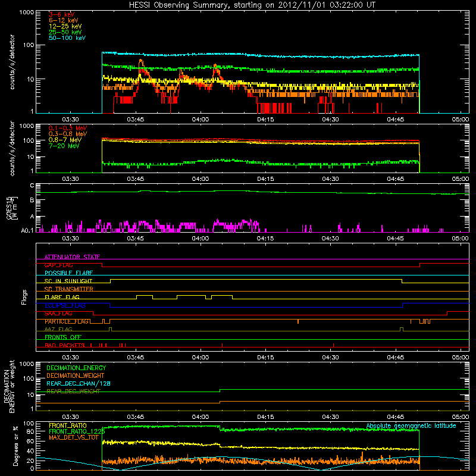This screenshot has height=476, width=476.
Task: Select the ECLIPSE_FLAG label
Action: [x=65, y=305]
